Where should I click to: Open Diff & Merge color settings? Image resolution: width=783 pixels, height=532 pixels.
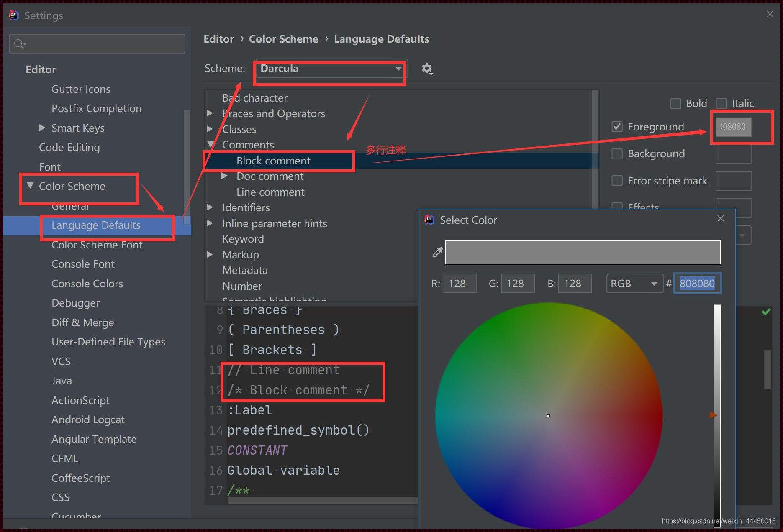point(82,322)
